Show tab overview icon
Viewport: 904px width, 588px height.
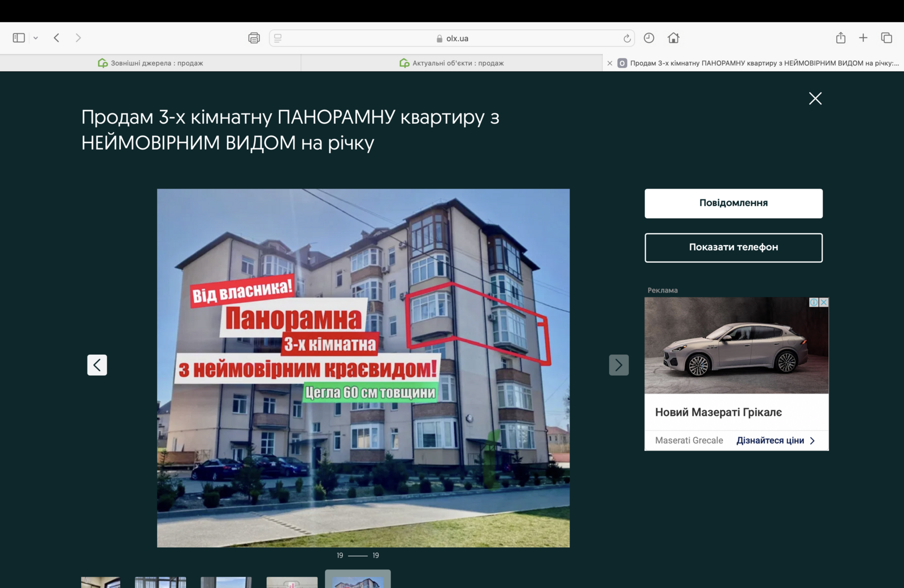tap(886, 38)
